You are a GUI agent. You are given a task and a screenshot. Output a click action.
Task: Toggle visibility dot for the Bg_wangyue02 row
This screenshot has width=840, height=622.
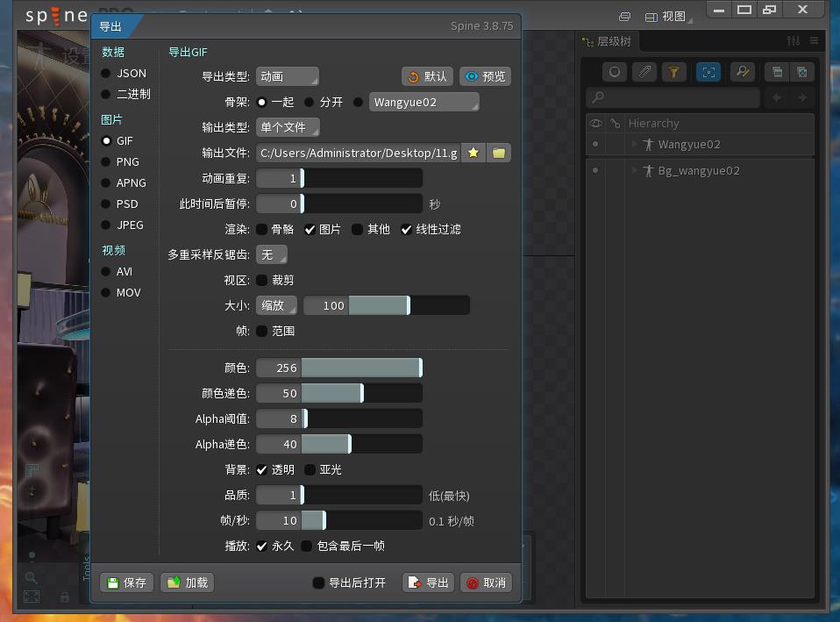tap(595, 170)
